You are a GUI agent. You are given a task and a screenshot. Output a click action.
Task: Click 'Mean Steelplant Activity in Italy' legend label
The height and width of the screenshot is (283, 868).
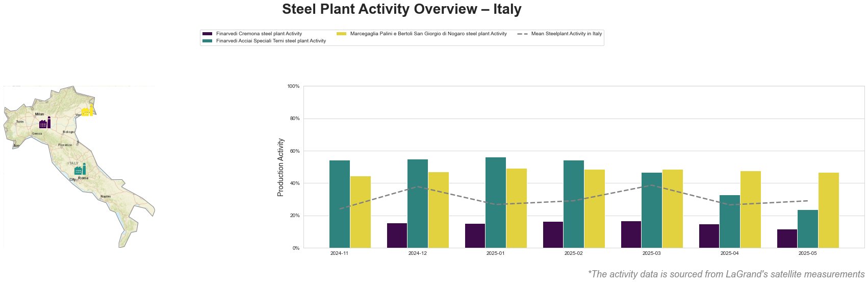(567, 33)
